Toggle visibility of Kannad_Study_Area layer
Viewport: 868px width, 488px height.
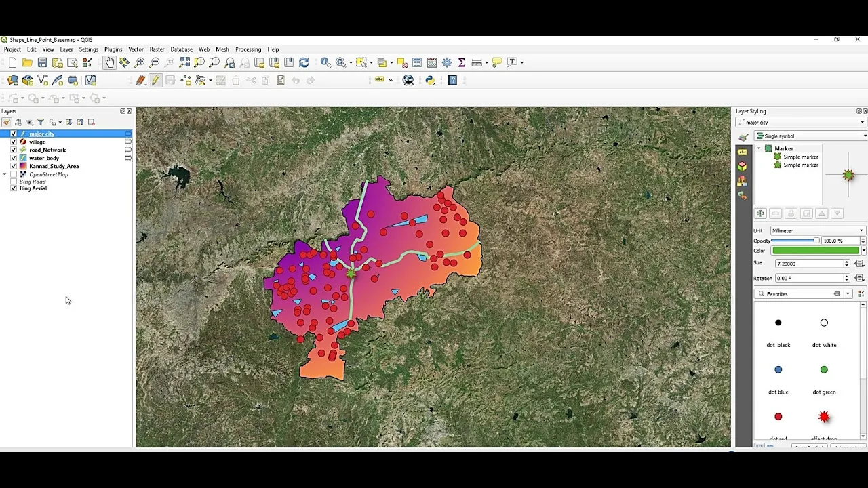coord(14,166)
